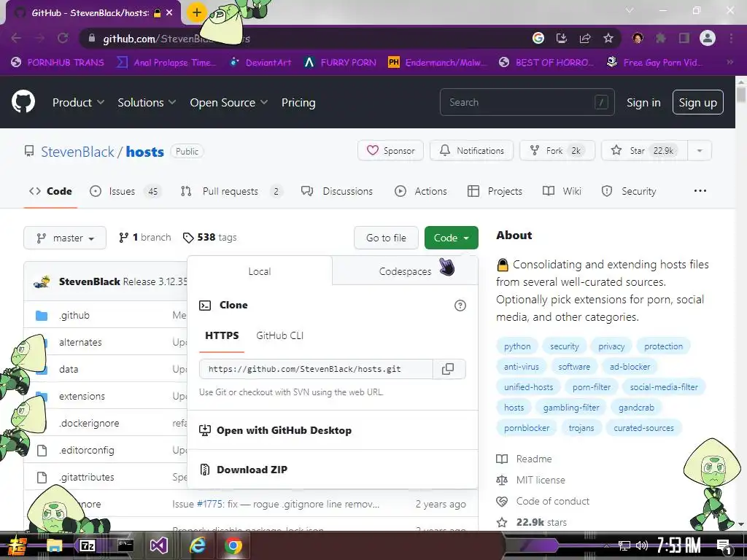747x560 pixels.
Task: Open the ad-blocker topic tag
Action: 630,367
